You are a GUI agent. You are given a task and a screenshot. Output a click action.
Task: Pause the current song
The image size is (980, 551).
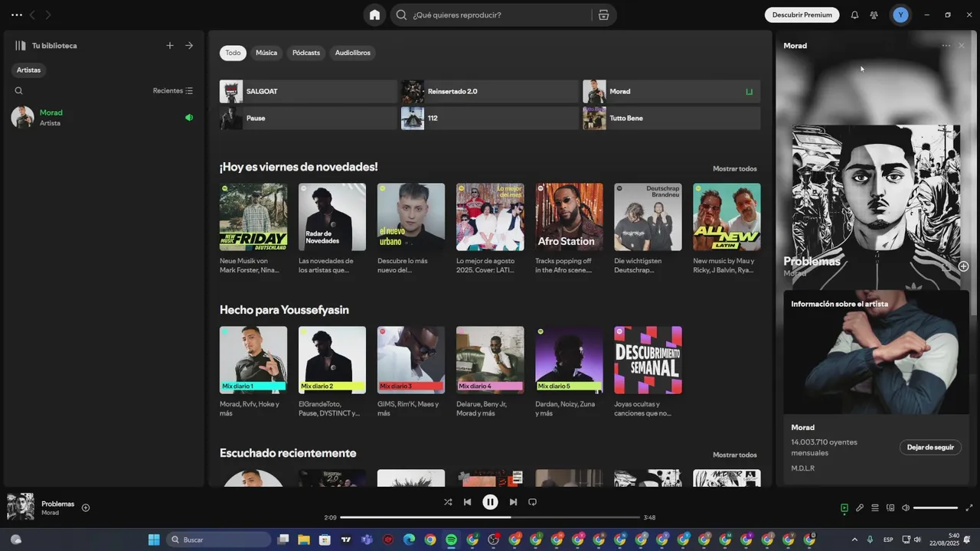[490, 502]
